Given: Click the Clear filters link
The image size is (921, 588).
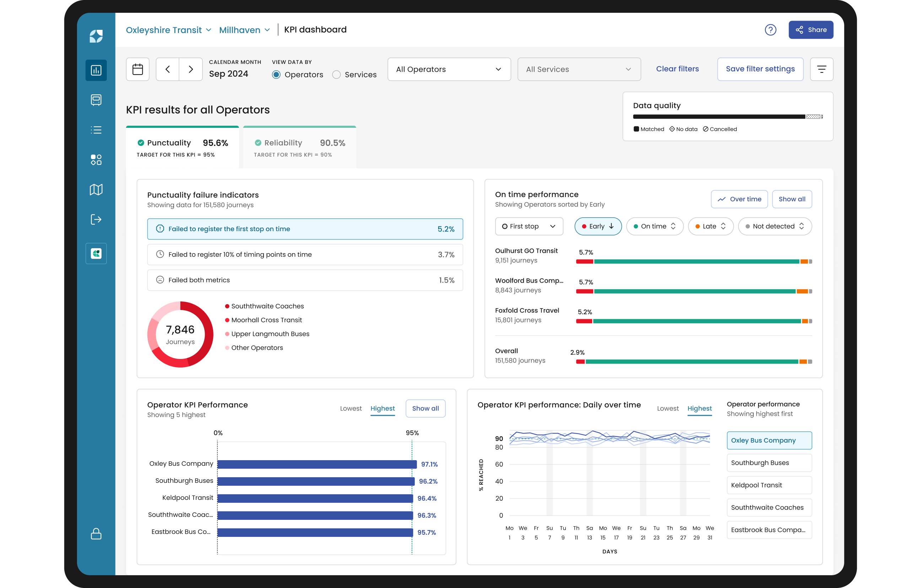Looking at the screenshot, I should click(677, 69).
